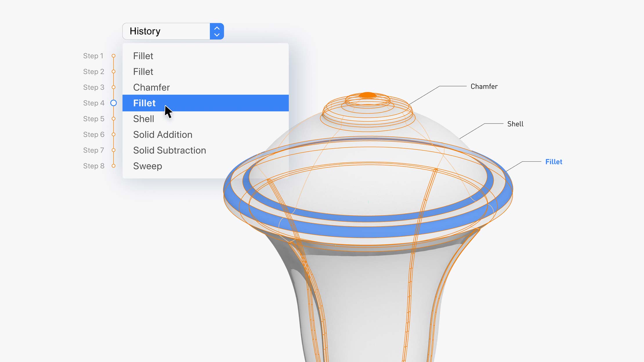Choose Sweep history entry
This screenshot has width=644, height=362.
tap(205, 166)
